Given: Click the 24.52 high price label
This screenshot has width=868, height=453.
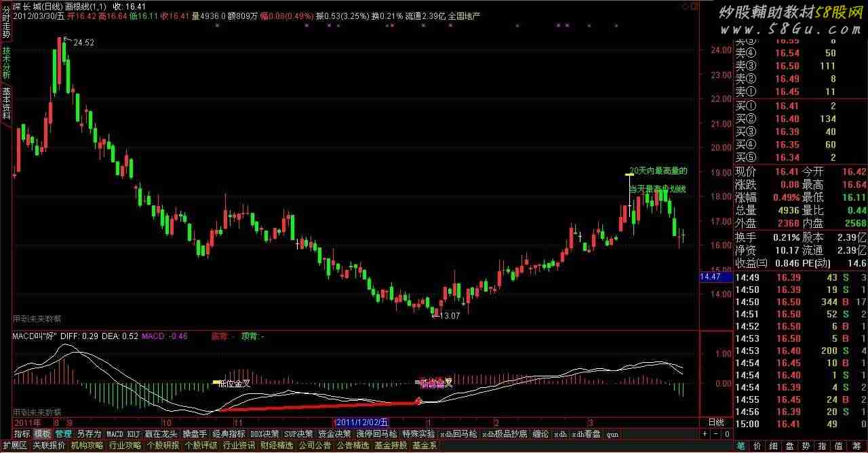Looking at the screenshot, I should [x=83, y=42].
